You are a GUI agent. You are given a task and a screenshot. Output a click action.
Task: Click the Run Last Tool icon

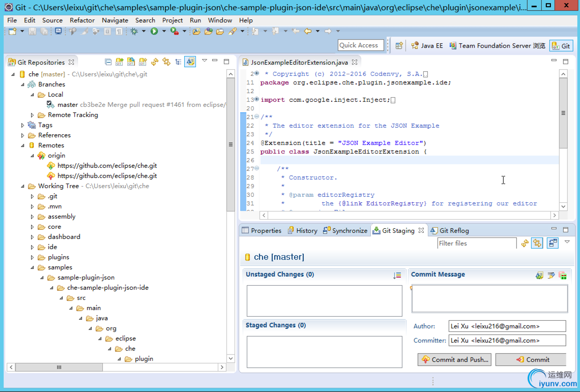pyautogui.click(x=175, y=32)
